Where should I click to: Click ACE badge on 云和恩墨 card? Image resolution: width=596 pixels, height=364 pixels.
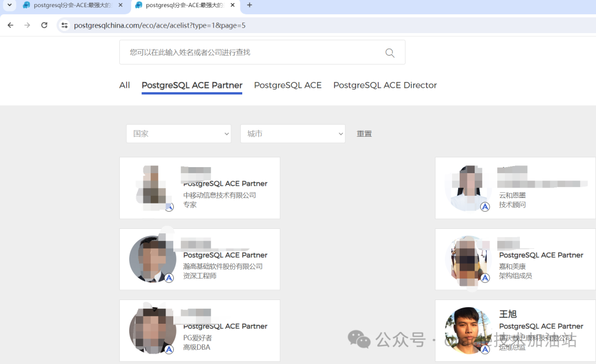pyautogui.click(x=485, y=207)
